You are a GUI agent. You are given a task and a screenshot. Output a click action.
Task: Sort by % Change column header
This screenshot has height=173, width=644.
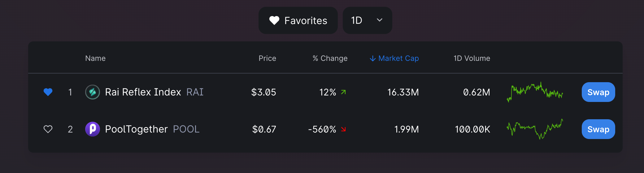(330, 58)
